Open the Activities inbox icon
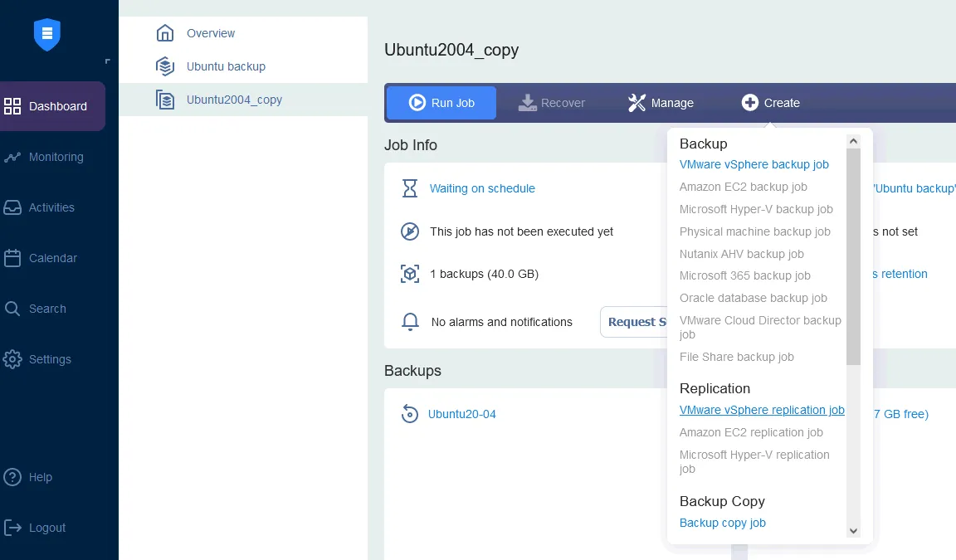The height and width of the screenshot is (560, 956). (12, 207)
